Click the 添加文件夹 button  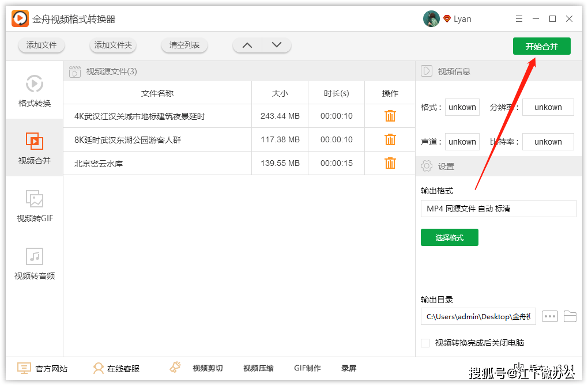click(x=113, y=46)
